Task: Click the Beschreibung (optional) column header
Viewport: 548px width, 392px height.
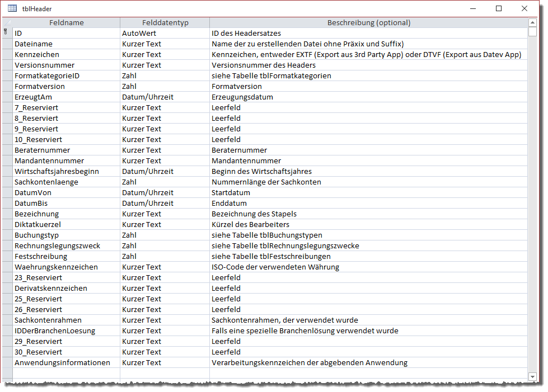Action: pyautogui.click(x=368, y=22)
